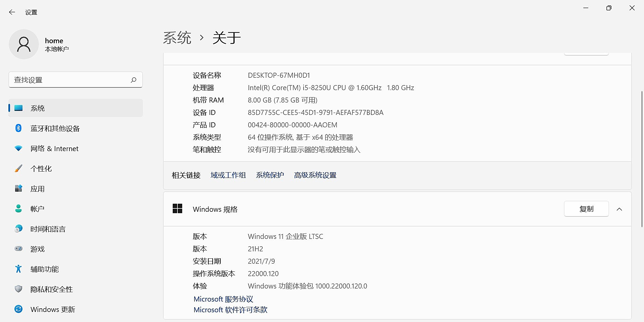This screenshot has width=644, height=322.
Task: Click the 设备 ID value 85D7755C-CEE5-45D1-9791-AEFAF577BD8A
Action: (316, 113)
